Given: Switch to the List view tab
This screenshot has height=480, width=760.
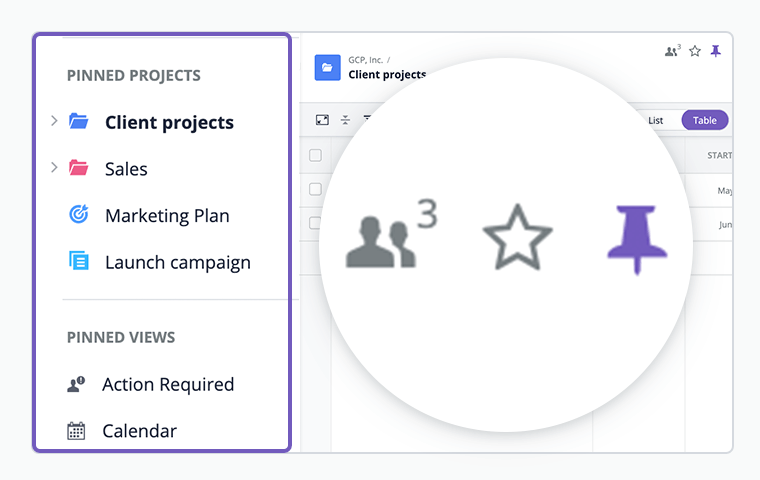Looking at the screenshot, I should coord(656,120).
